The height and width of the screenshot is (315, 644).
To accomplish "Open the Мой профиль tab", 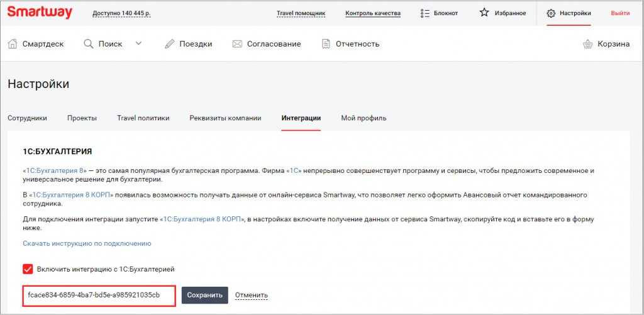I will click(x=364, y=118).
